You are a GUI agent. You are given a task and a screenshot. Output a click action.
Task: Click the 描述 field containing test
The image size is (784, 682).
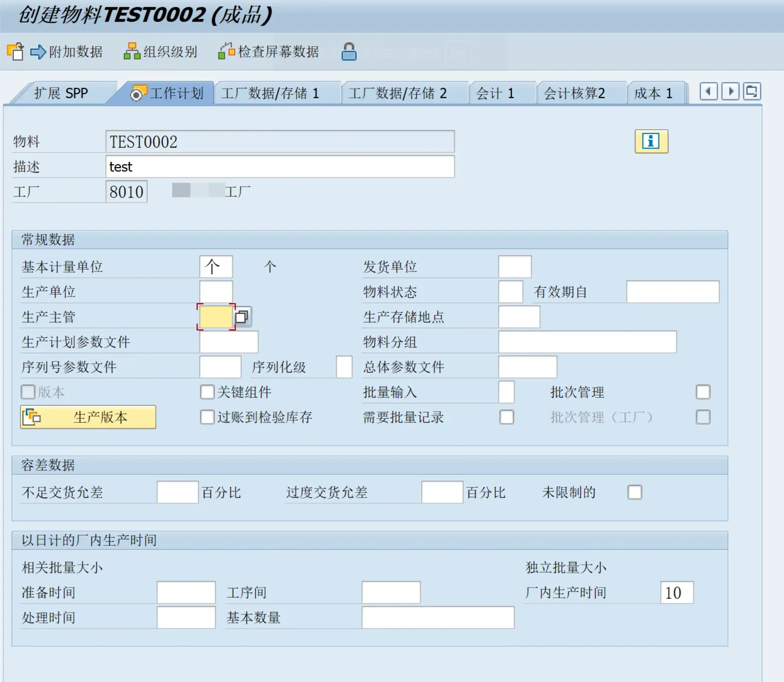[280, 167]
